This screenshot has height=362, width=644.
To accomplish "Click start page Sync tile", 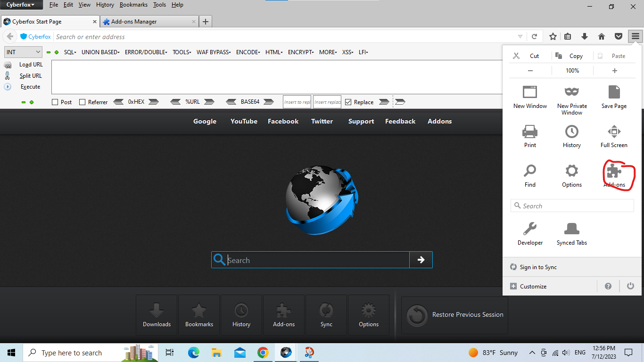I will 326,315.
